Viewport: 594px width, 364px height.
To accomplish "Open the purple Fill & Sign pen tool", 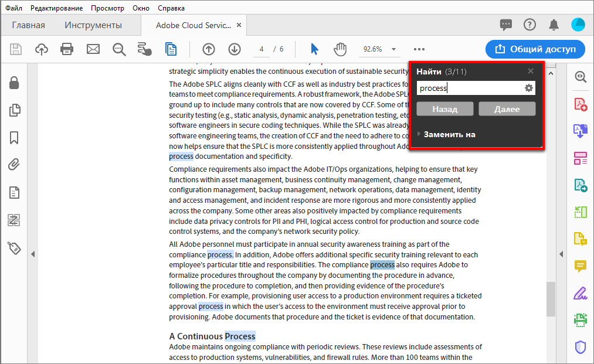I will click(x=581, y=293).
